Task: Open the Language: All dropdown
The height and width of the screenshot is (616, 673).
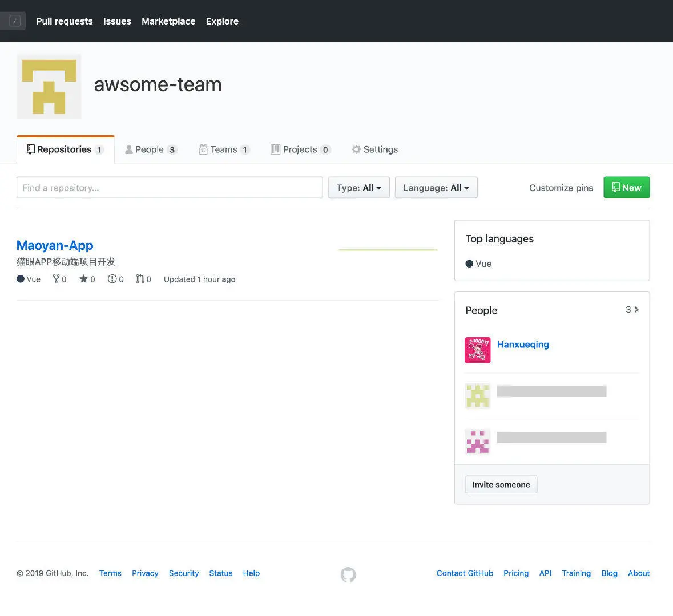Action: pyautogui.click(x=436, y=188)
